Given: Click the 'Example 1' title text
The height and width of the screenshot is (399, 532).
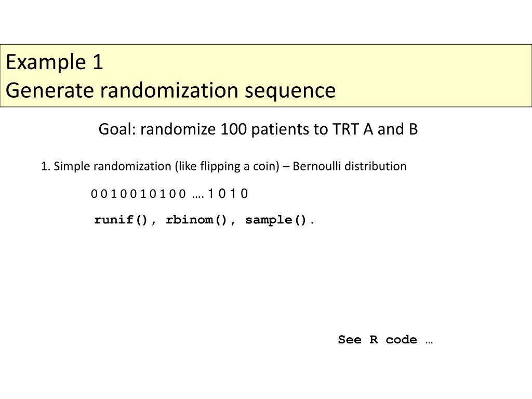Looking at the screenshot, I should tap(54, 62).
